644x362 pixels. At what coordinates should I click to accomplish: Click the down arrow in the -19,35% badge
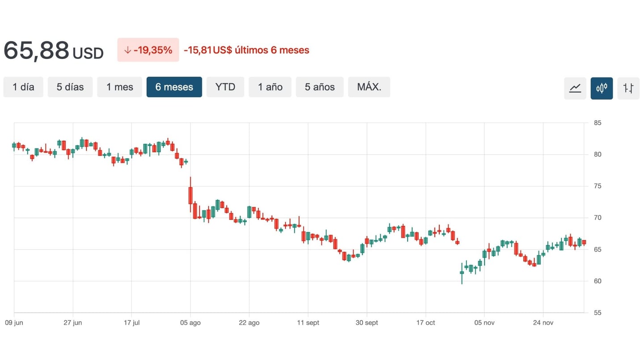pyautogui.click(x=127, y=50)
